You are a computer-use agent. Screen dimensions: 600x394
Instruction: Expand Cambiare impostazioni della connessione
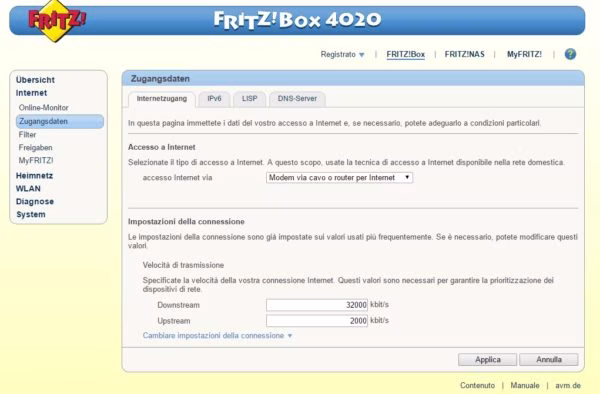point(217,335)
